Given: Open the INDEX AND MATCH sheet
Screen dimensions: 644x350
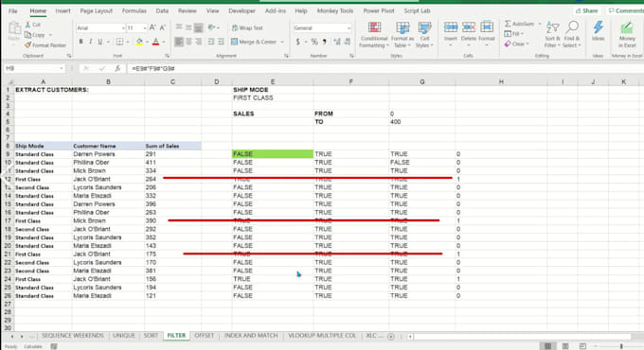Looking at the screenshot, I should coord(251,336).
